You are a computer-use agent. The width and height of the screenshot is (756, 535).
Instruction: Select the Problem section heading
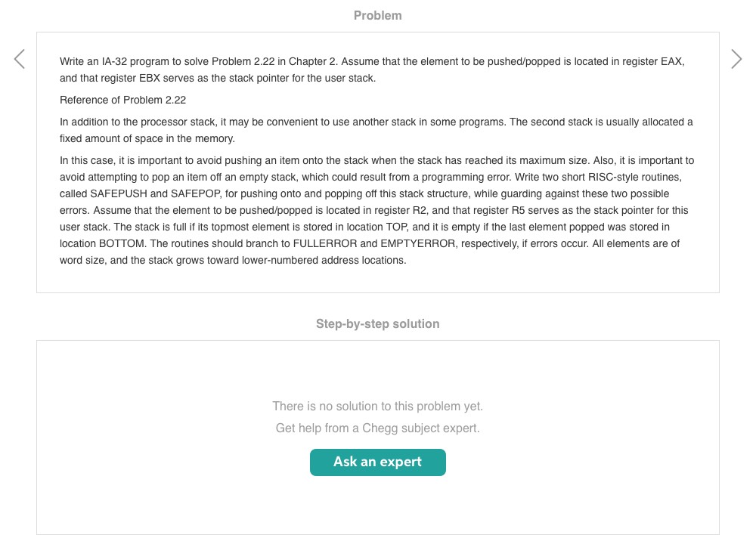378,15
